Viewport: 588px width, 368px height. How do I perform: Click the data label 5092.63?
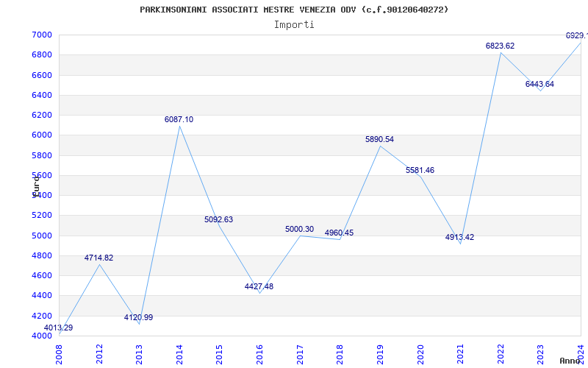point(218,219)
